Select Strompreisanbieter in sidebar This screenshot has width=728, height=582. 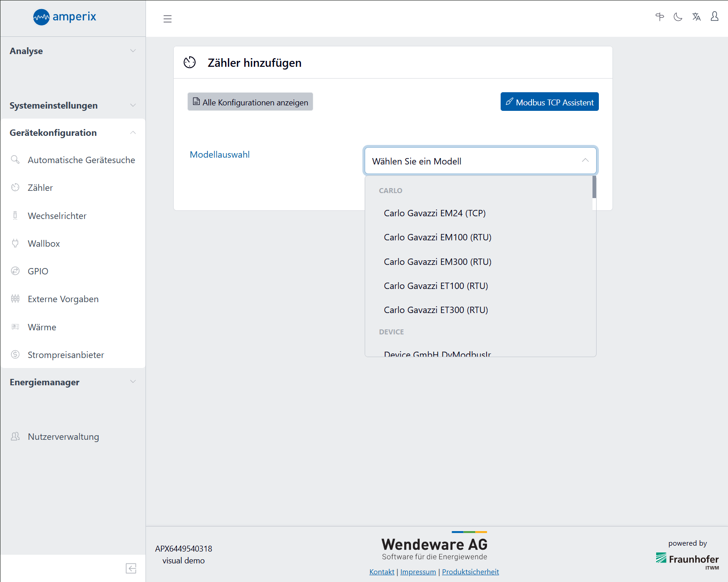(x=65, y=355)
